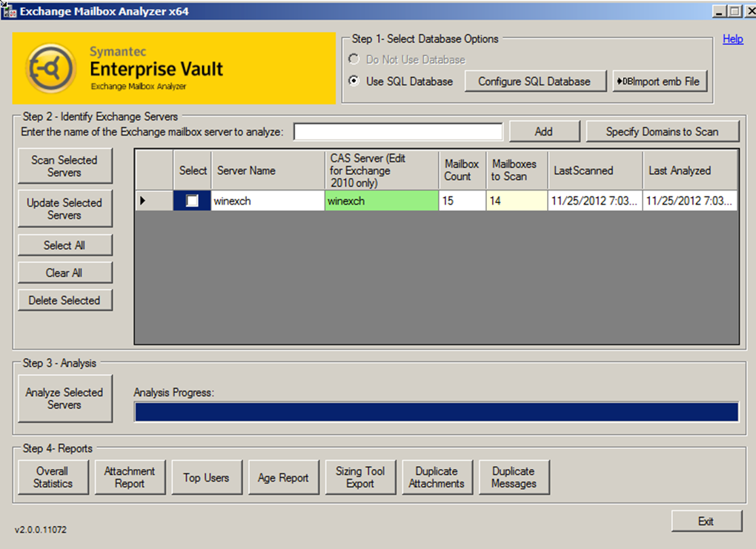Click the Delete Selected button
The image size is (756, 549).
tap(64, 300)
